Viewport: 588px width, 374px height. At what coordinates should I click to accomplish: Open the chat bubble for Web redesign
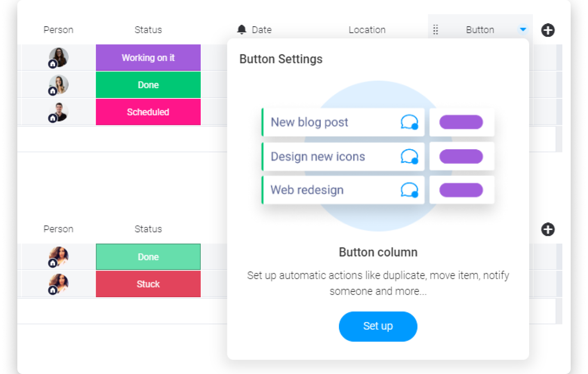click(x=409, y=190)
